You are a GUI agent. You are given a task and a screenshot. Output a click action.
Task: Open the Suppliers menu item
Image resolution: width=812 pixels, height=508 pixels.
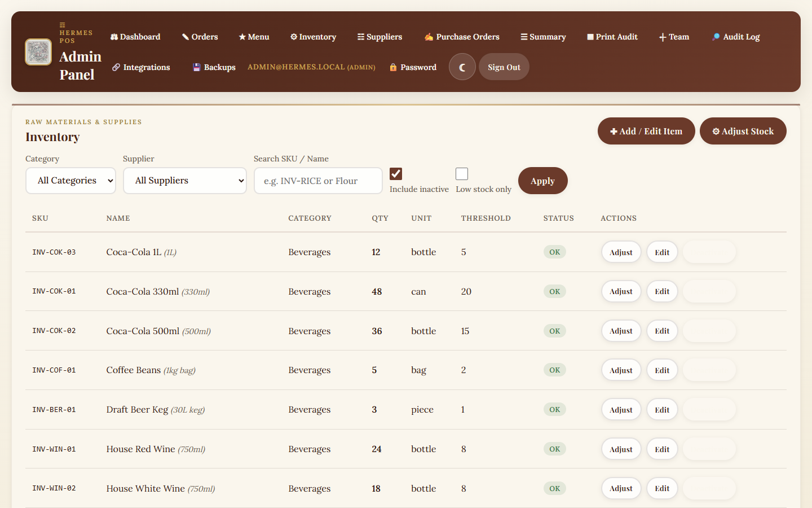coord(379,37)
